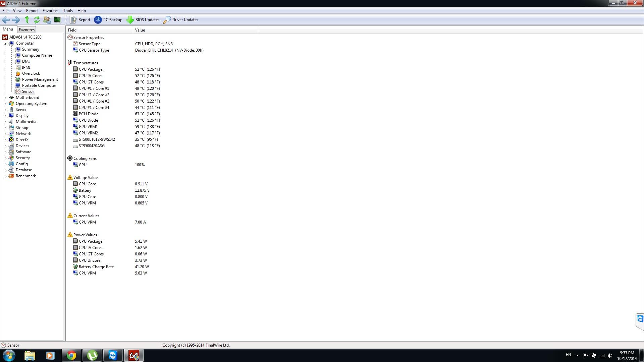This screenshot has height=362, width=644.
Task: Select Portable Computer in the tree
Action: [39, 85]
